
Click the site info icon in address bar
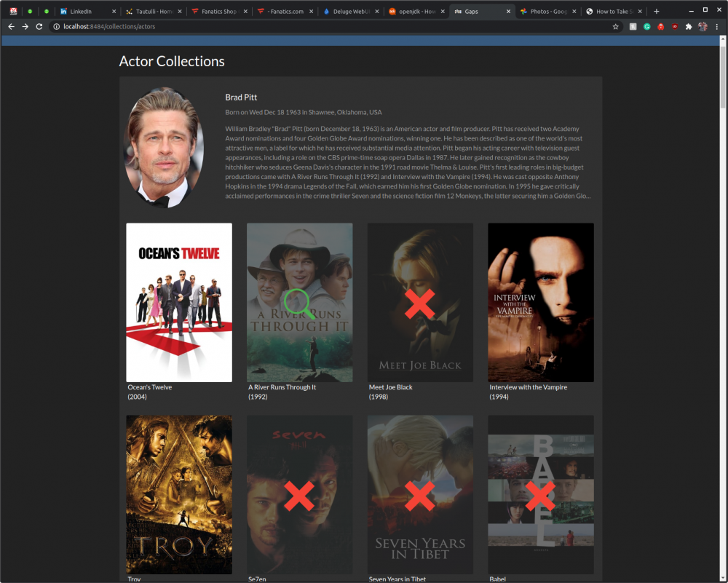coord(56,26)
